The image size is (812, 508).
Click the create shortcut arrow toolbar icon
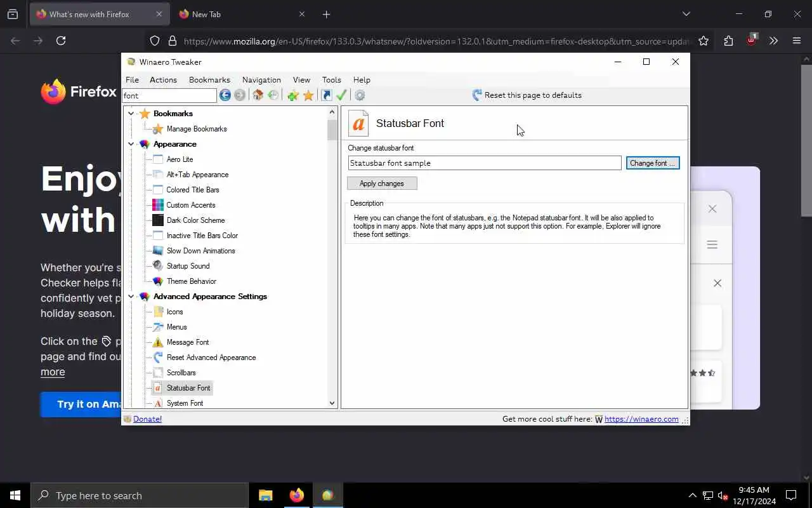(327, 95)
